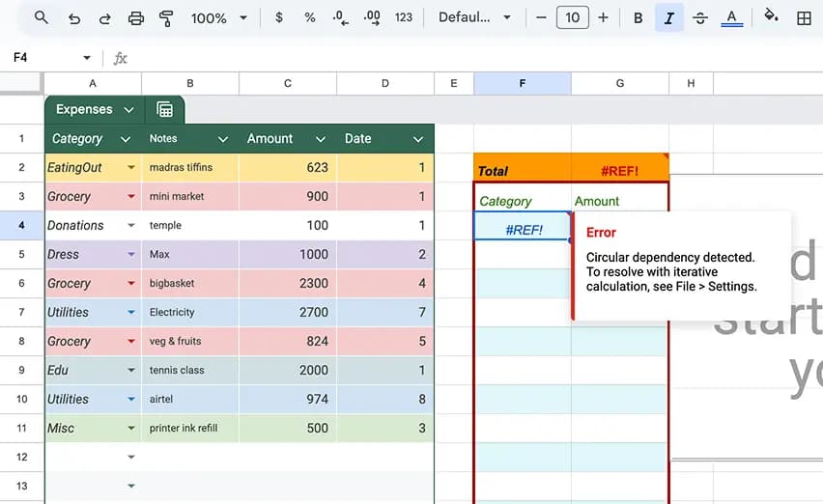Open the name box dropdown arrow
Viewport: 823px width, 504px height.
[87, 58]
